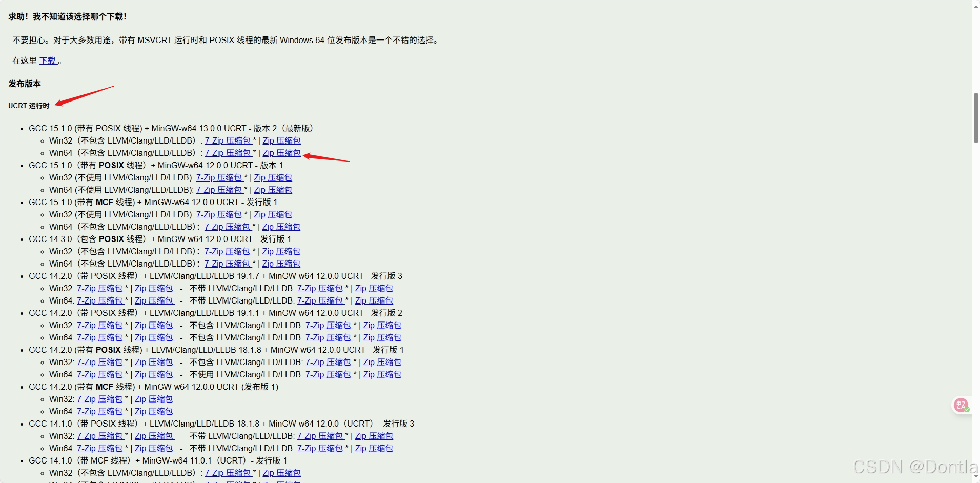
Task: Click Win32 7-Zip 压缩包 for GCC 14.1.0 MCF 线程
Action: (x=229, y=473)
